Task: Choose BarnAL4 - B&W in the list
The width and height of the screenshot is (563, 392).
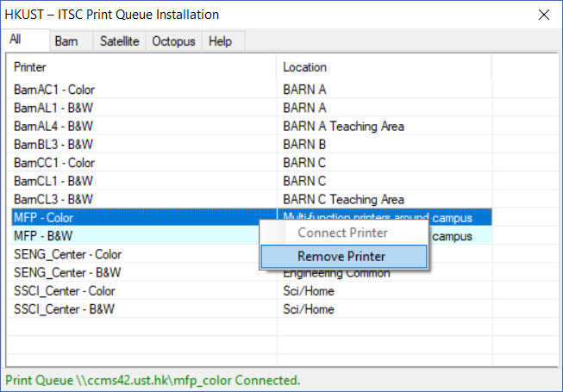Action: (53, 126)
